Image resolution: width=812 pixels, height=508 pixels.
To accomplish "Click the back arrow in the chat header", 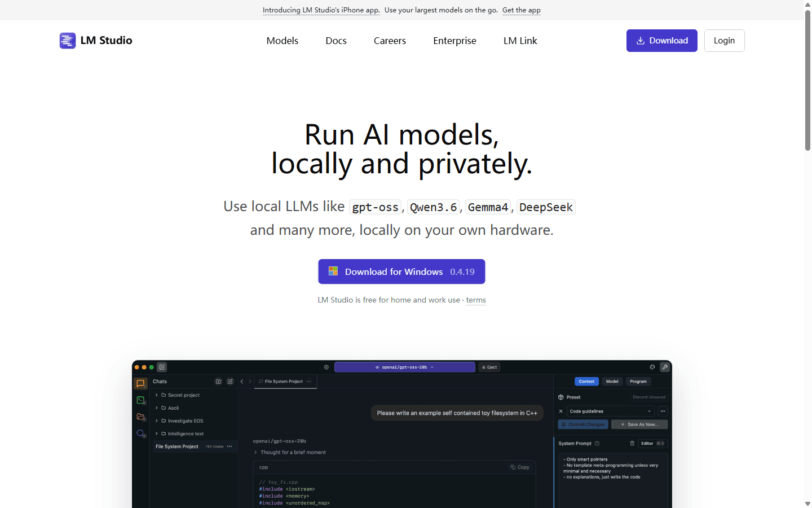I will [x=242, y=382].
